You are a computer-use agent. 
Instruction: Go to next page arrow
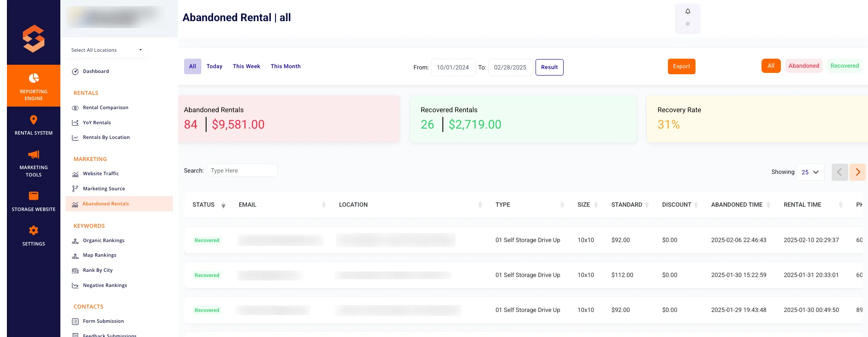coord(858,172)
